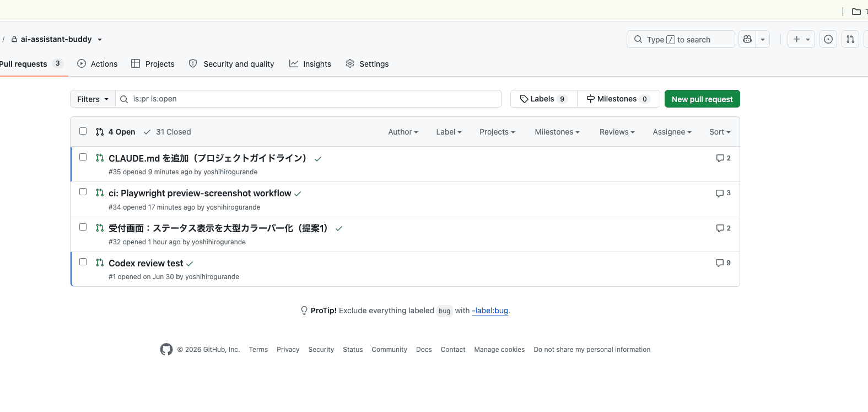This screenshot has width=868, height=412.
Task: Click Do not share my personal information
Action: coord(592,350)
